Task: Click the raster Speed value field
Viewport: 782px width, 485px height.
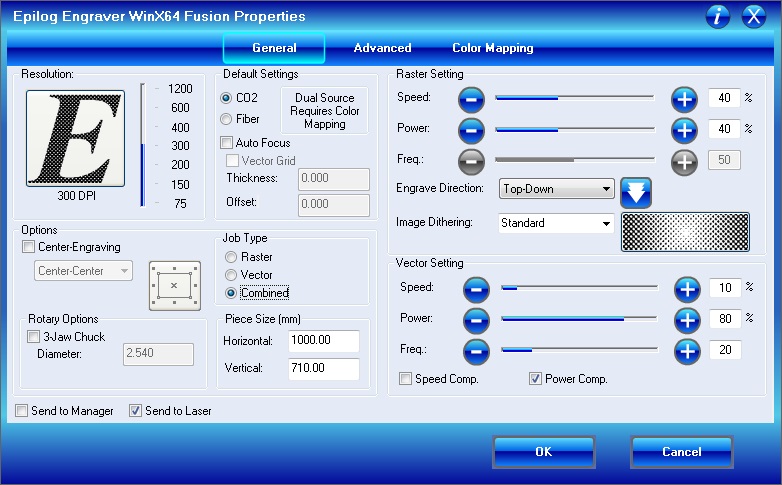Action: coord(724,98)
